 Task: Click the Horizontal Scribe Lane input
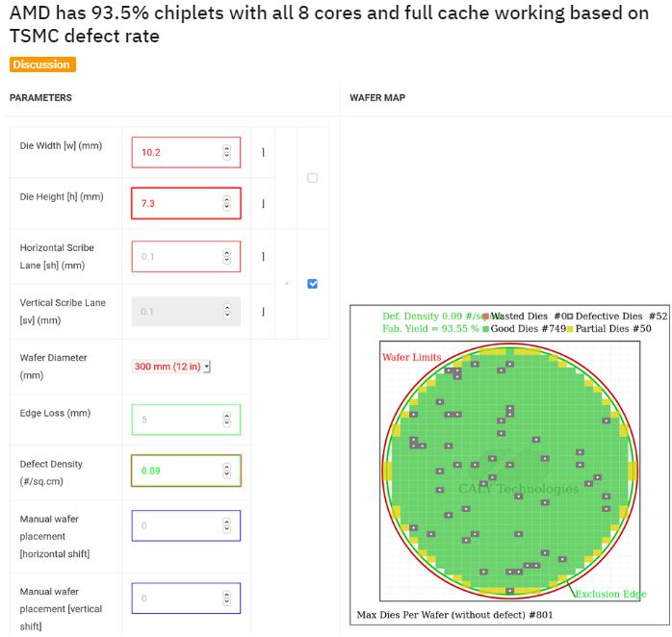pyautogui.click(x=186, y=256)
